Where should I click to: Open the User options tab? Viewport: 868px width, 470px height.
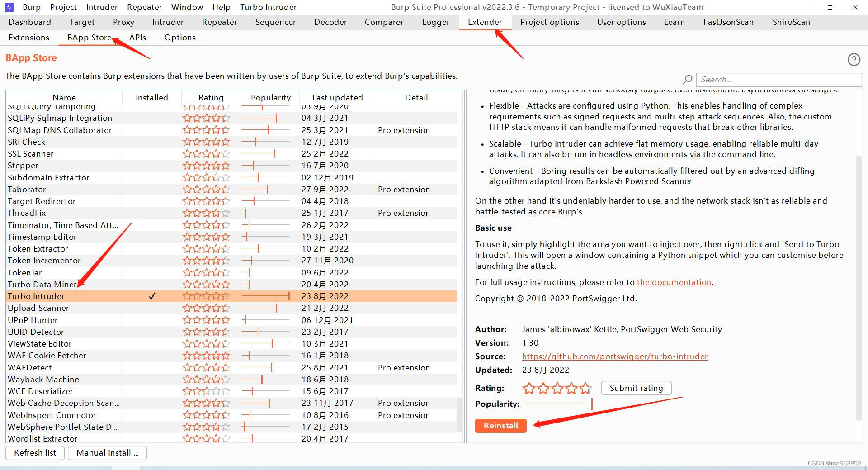coord(621,22)
